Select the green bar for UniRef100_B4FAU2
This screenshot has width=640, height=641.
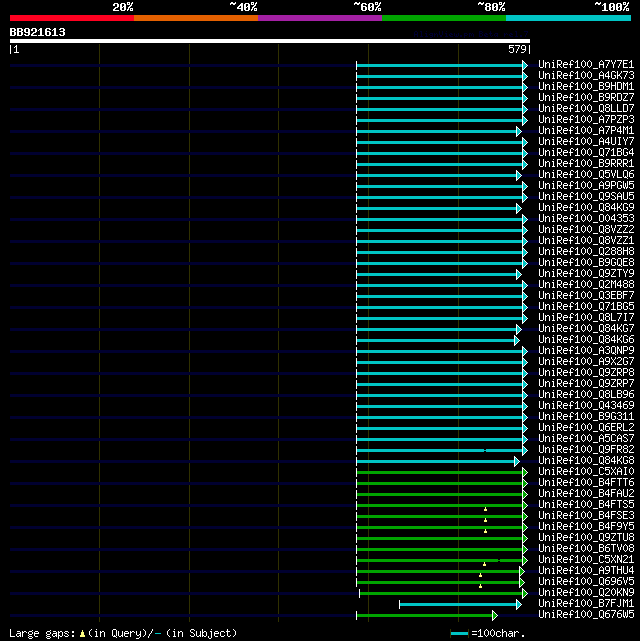[x=442, y=495]
